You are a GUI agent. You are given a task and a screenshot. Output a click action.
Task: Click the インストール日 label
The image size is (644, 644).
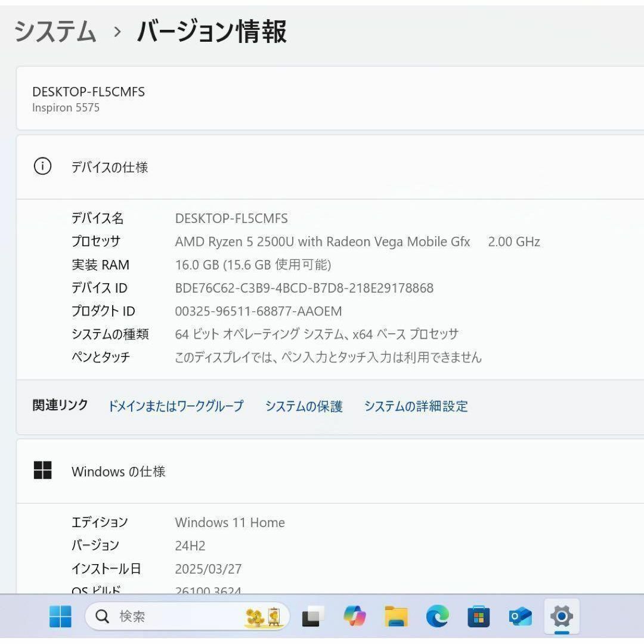point(106,568)
